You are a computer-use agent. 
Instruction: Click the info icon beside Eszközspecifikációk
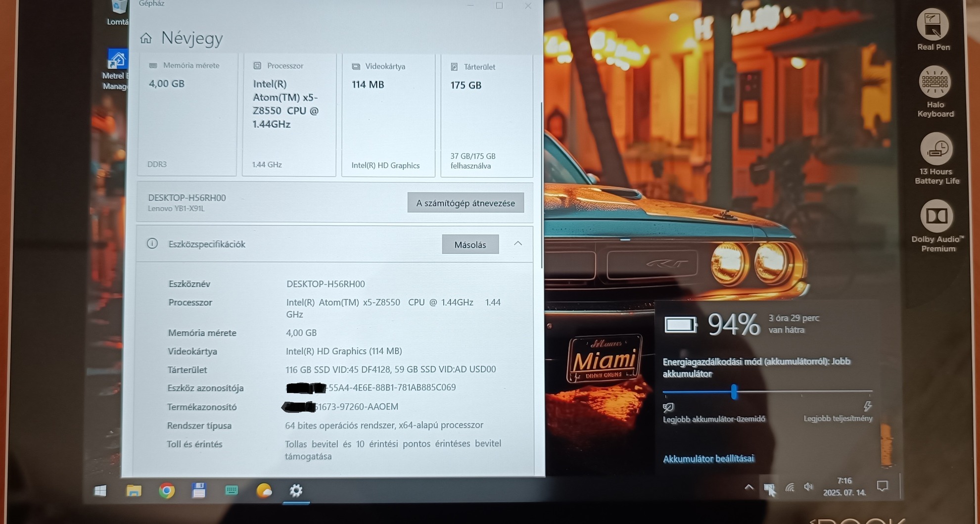[152, 243]
